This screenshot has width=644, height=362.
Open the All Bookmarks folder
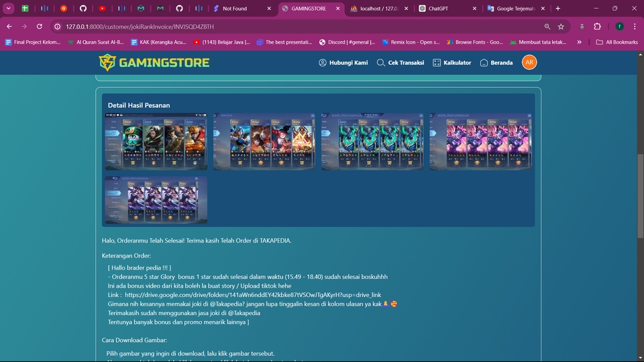click(x=617, y=42)
